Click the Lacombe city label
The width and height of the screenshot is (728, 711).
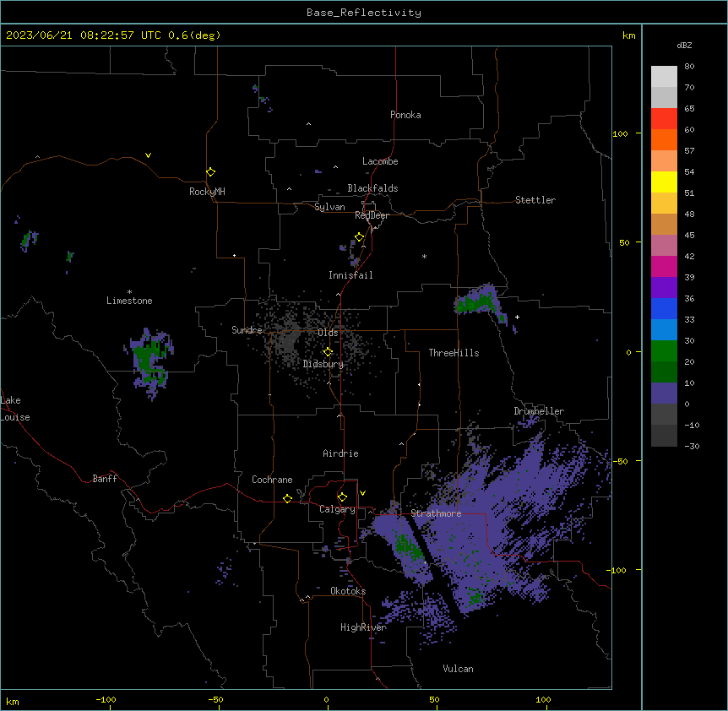380,161
